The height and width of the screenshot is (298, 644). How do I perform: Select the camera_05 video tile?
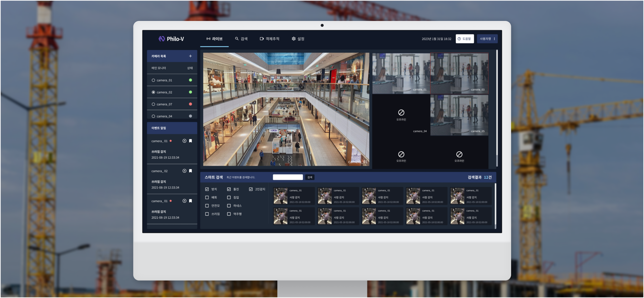coord(459,115)
